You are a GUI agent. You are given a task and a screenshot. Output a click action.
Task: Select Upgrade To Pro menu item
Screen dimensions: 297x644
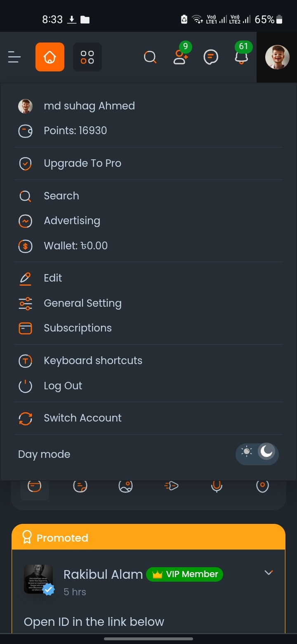(x=82, y=163)
